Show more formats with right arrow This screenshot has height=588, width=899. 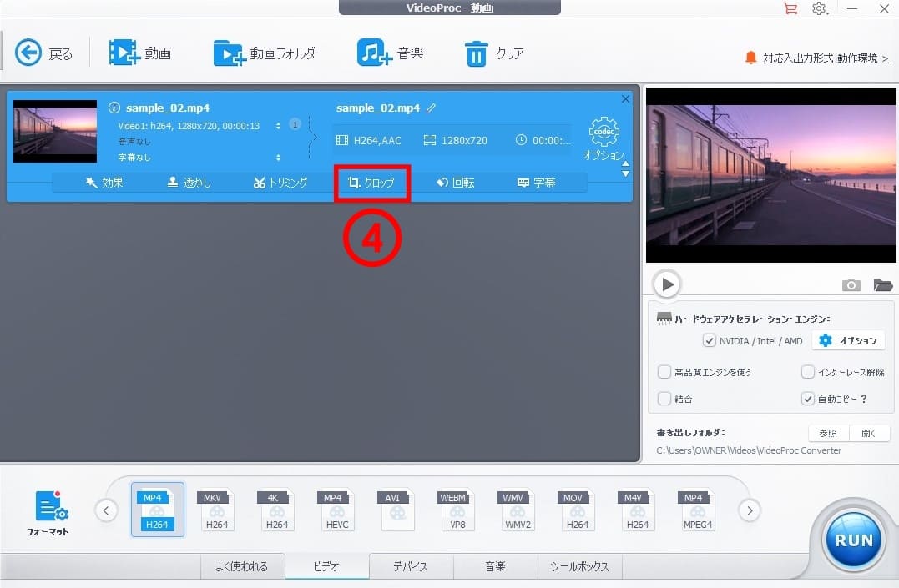point(750,510)
